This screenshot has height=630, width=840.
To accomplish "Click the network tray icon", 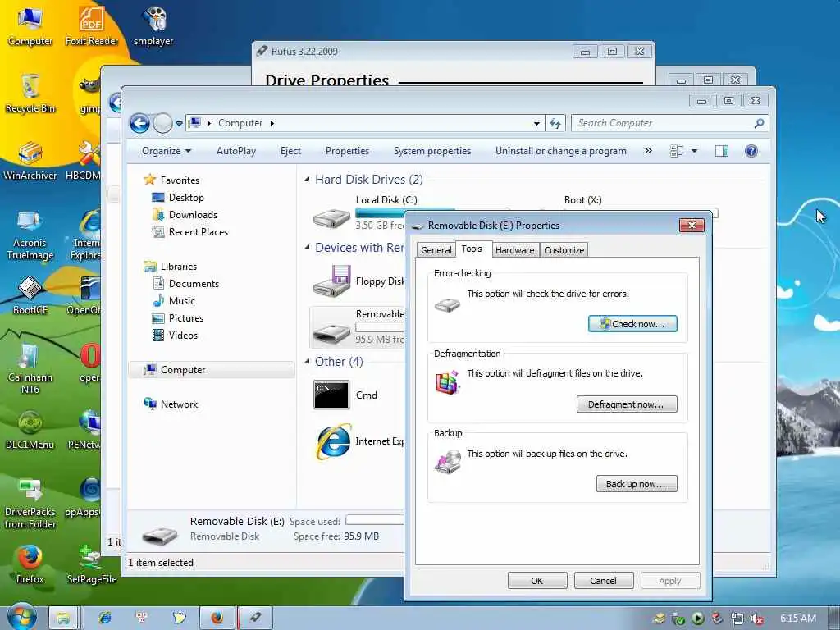I will pyautogui.click(x=737, y=619).
